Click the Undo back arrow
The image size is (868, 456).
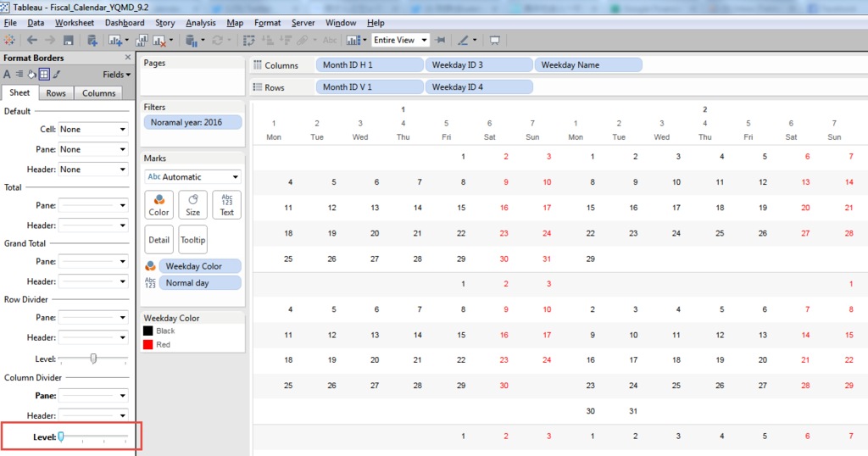pos(32,40)
